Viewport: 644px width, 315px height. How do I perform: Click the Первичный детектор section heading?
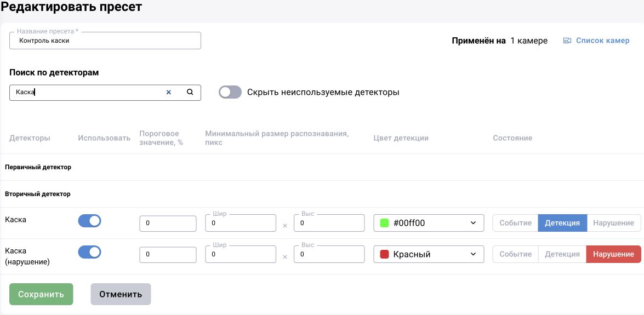[38, 167]
